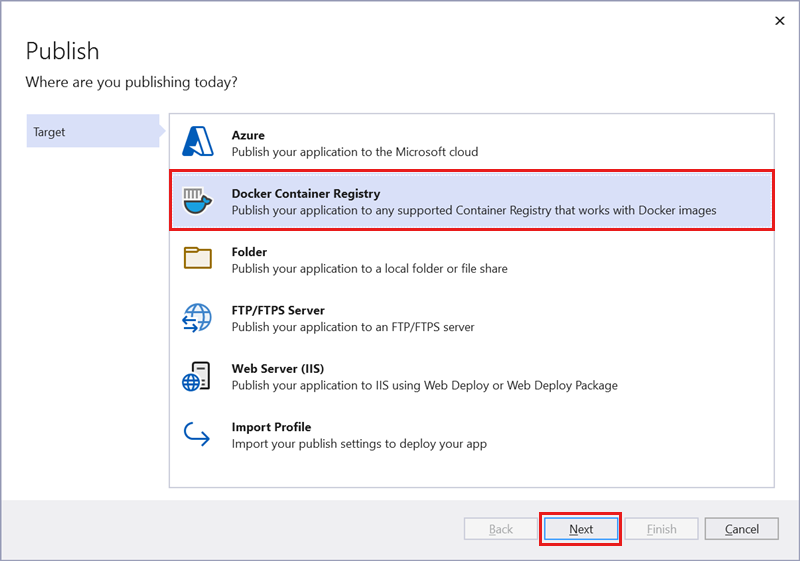Click the FTP/FTPS Server globe icon
The width and height of the screenshot is (800, 561).
click(198, 318)
